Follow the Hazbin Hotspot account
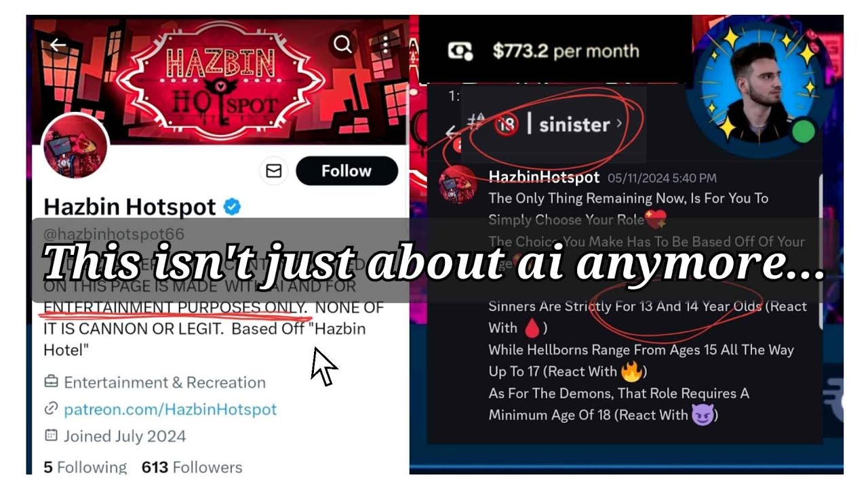 347,171
